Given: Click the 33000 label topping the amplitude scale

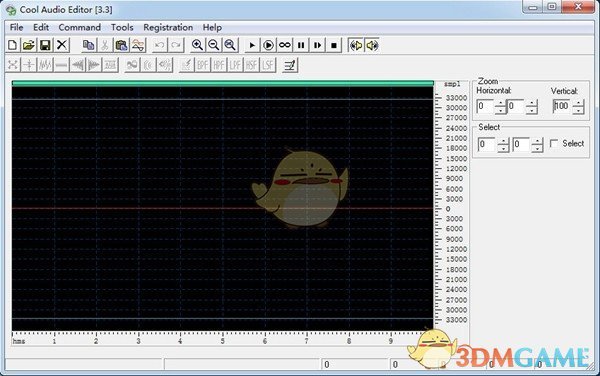Looking at the screenshot, I should point(457,98).
